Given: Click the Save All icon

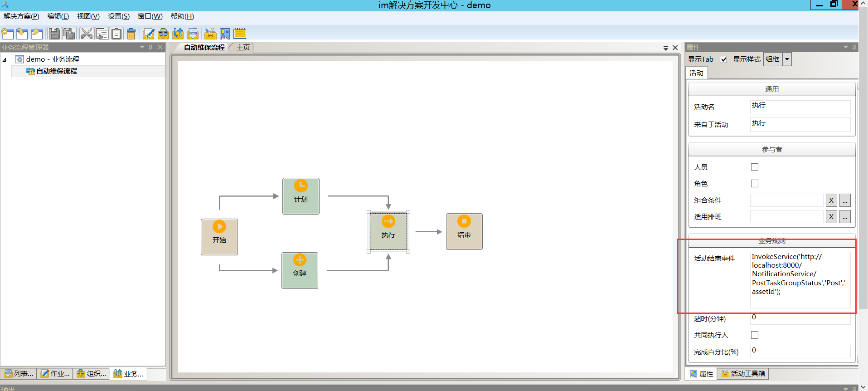Looking at the screenshot, I should tap(69, 34).
